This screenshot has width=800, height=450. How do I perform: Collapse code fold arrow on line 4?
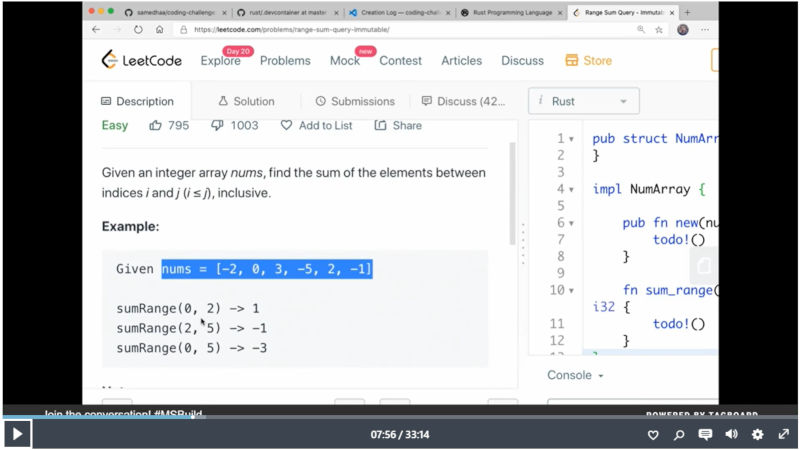(571, 190)
